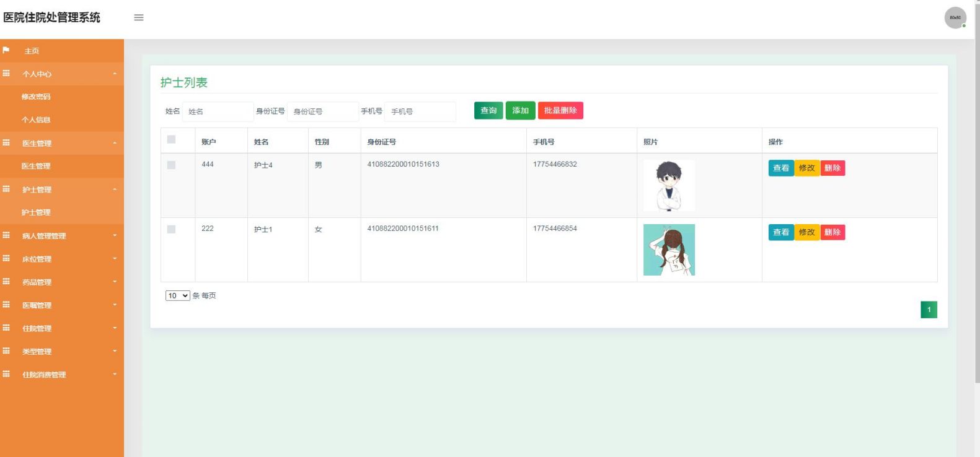Click ID number 410882200010151611
Screen dimensions: 980x457
(403, 228)
